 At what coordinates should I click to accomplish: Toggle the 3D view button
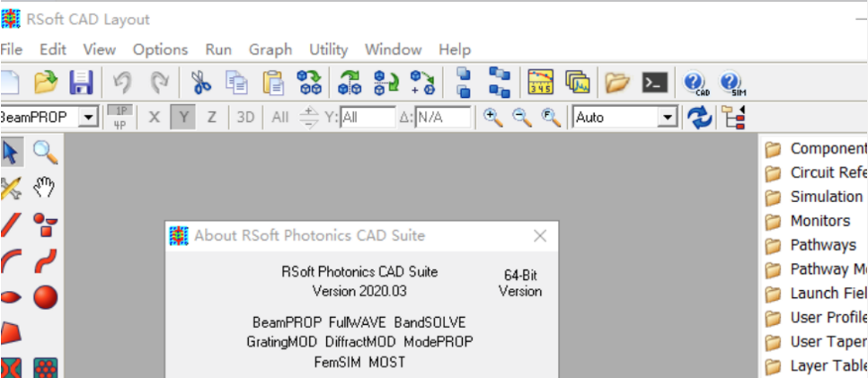coord(245,118)
